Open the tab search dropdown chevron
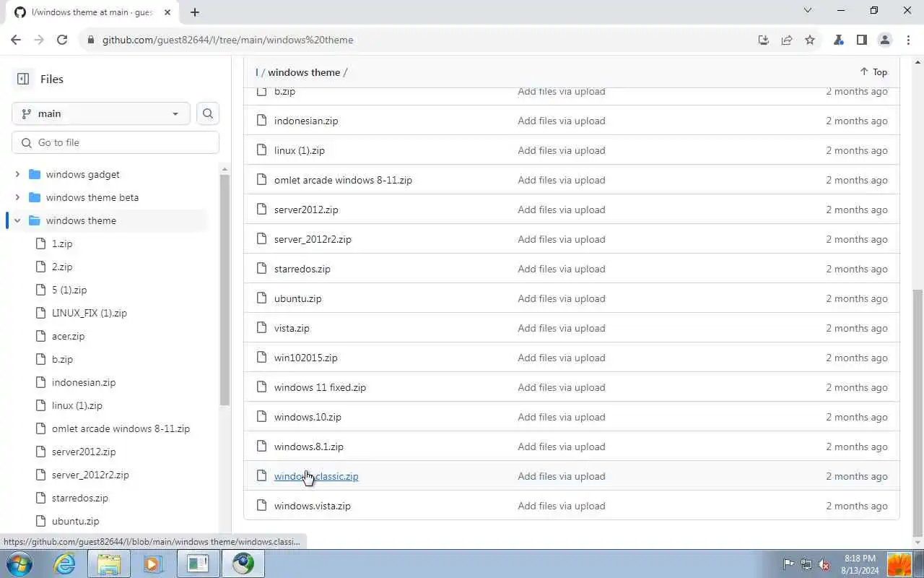Viewport: 924px width, 578px height. (808, 10)
